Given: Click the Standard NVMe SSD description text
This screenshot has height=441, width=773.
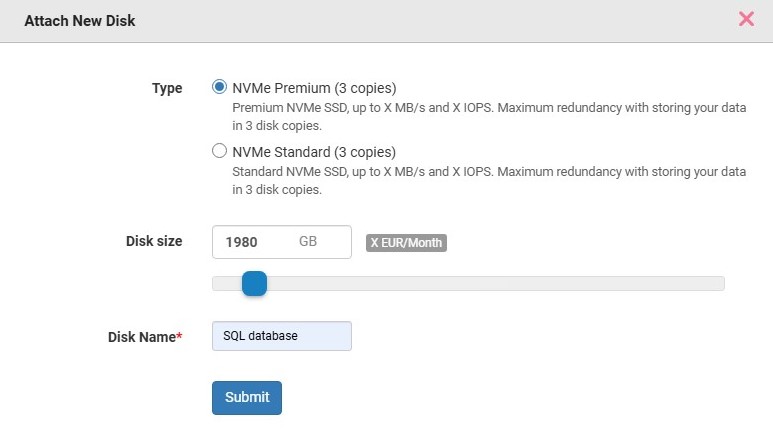Looking at the screenshot, I should pyautogui.click(x=489, y=181).
